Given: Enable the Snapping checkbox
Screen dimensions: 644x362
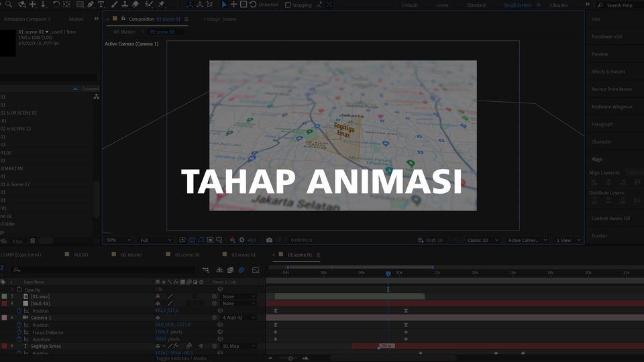Looking at the screenshot, I should [x=288, y=5].
